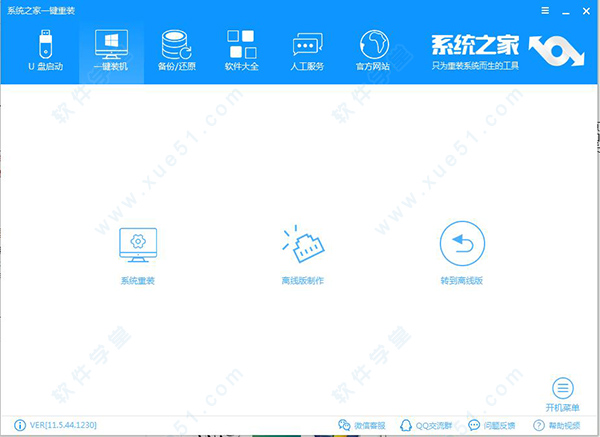Open 帮助视频 help video link
This screenshot has height=437, width=600.
point(557,425)
